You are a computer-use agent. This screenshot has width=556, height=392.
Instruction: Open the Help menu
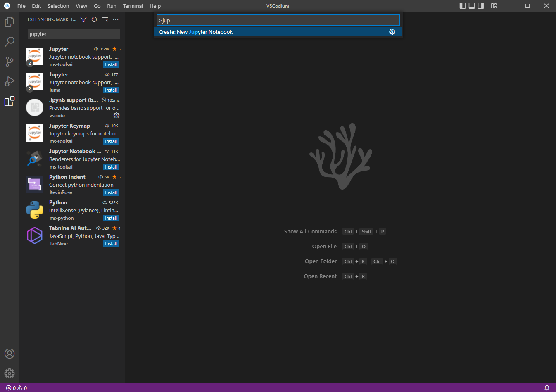(x=155, y=6)
